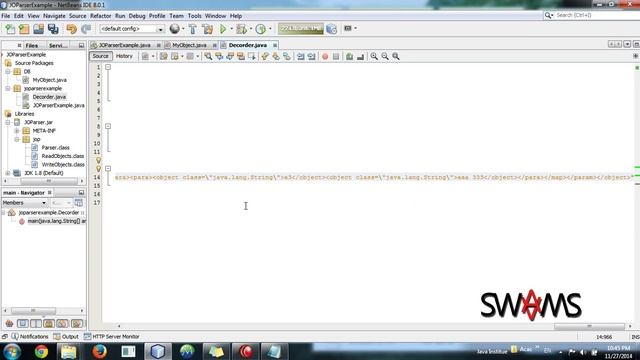The height and width of the screenshot is (360, 640).
Task: Switch to the JOParserExample.java editor tab
Action: [124, 45]
